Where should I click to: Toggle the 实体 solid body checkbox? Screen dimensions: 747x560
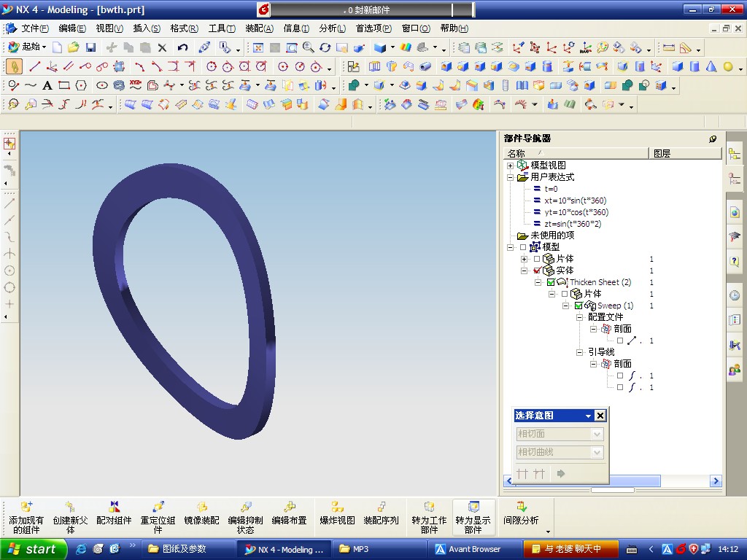click(538, 271)
